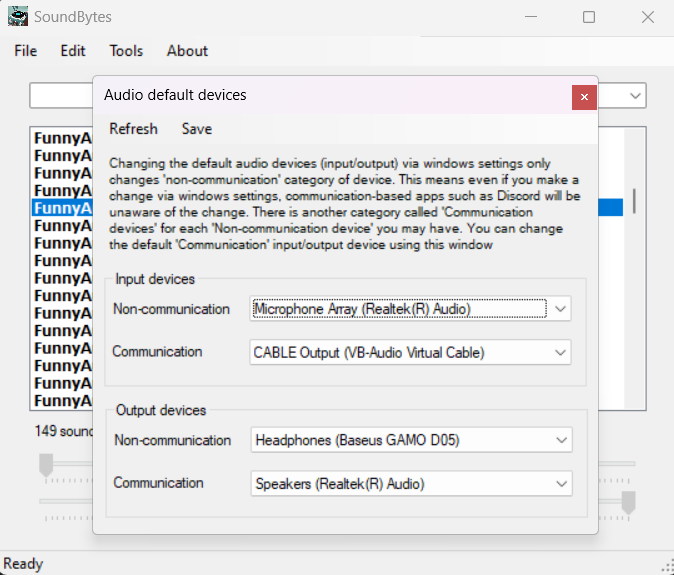Open the Edit menu

point(73,51)
